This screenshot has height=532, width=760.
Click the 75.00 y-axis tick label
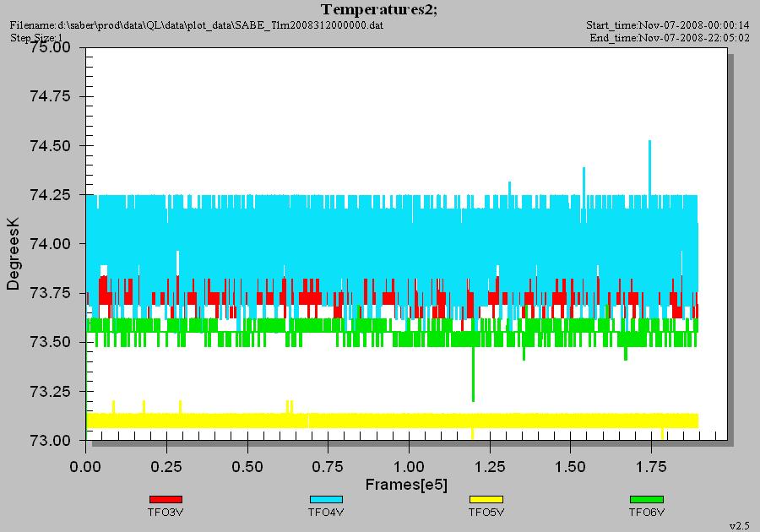pos(51,47)
